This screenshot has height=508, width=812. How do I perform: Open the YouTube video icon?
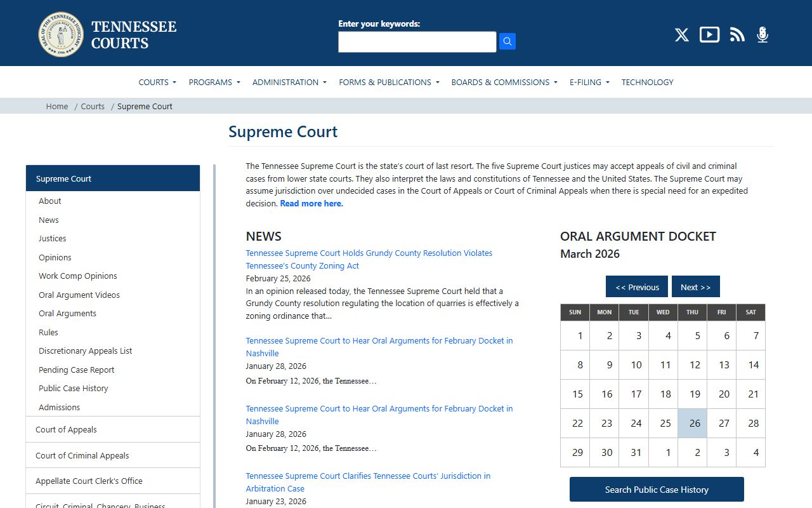[709, 34]
